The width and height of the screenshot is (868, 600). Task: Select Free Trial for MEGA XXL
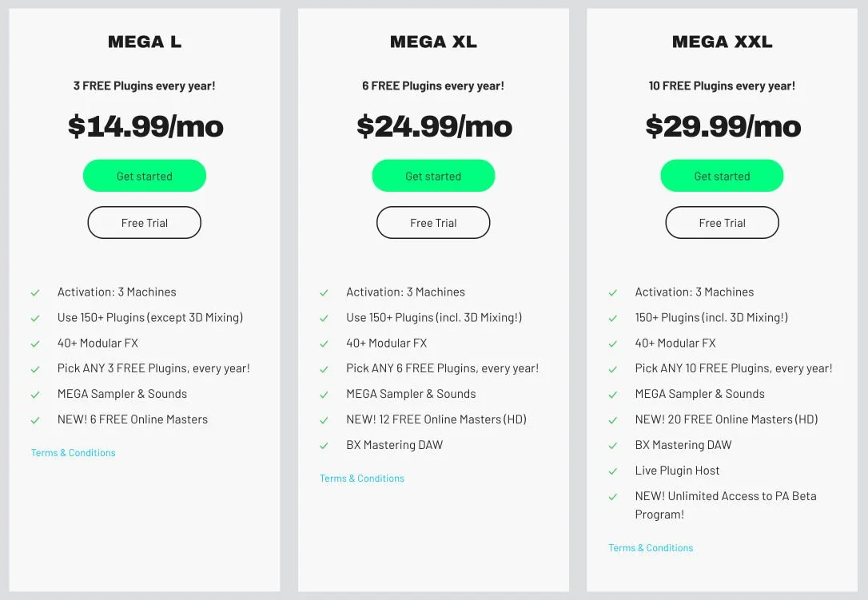point(722,223)
